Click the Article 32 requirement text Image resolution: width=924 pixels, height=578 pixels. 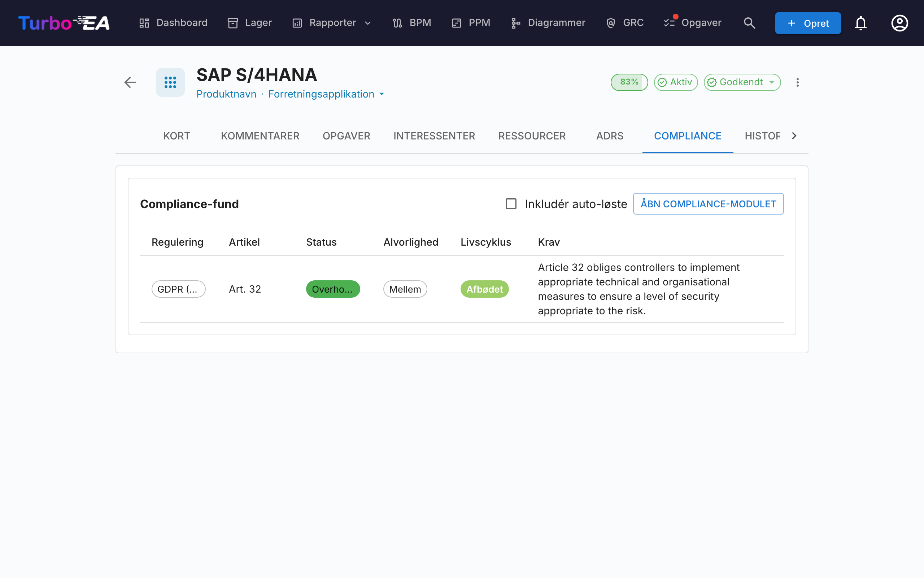click(639, 289)
